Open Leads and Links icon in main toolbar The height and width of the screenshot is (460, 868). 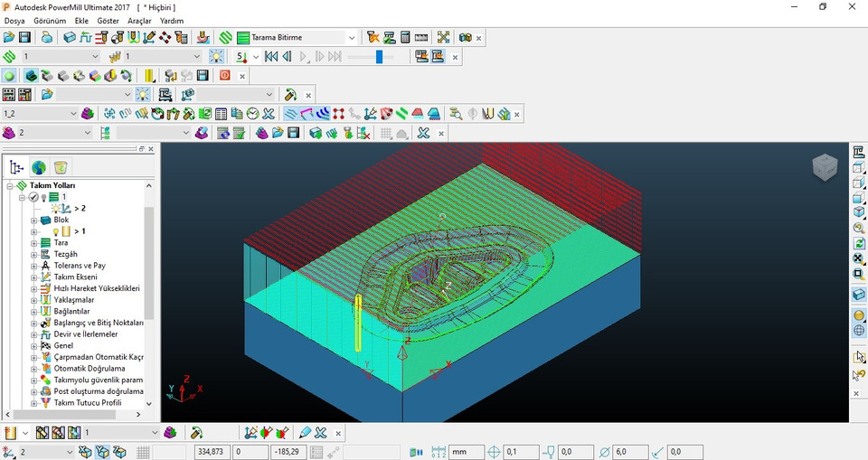pyautogui.click(x=133, y=38)
